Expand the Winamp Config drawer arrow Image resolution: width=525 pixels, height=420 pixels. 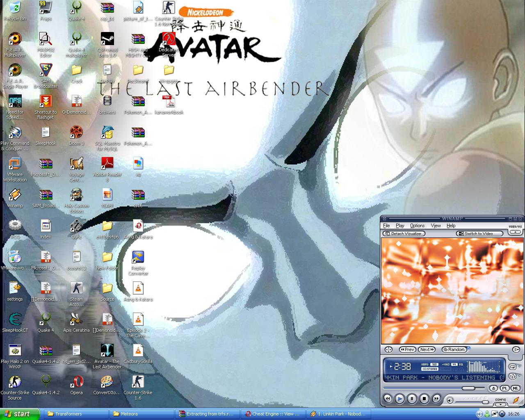click(x=500, y=404)
